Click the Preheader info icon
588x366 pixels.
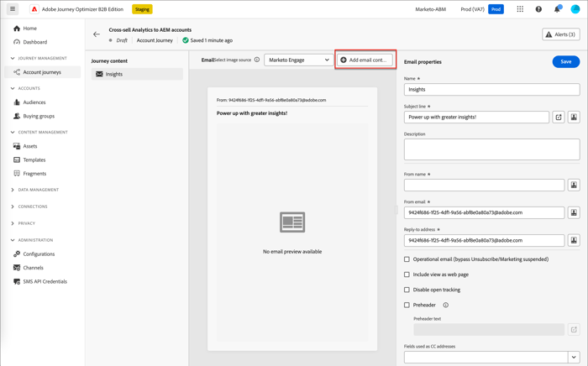coord(445,305)
